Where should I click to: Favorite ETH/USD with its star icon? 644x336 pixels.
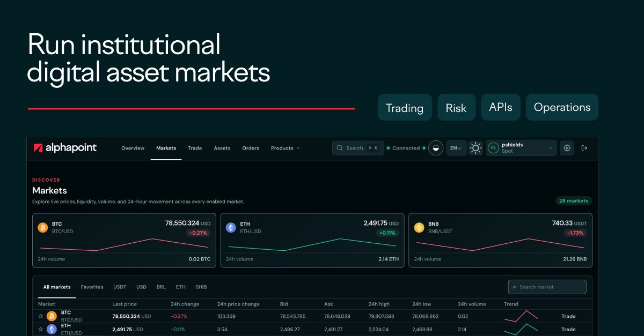coord(40,329)
